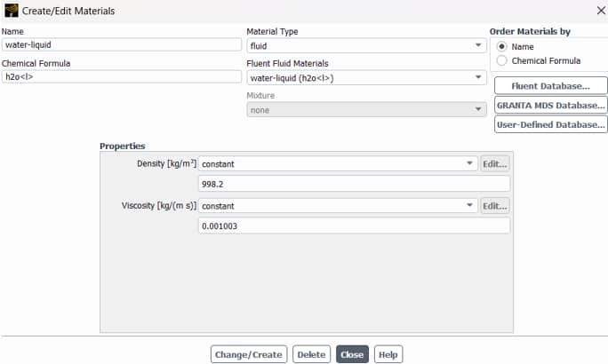Click the 'Create/Edit Materials' window title
The image size is (608, 364).
tap(68, 11)
